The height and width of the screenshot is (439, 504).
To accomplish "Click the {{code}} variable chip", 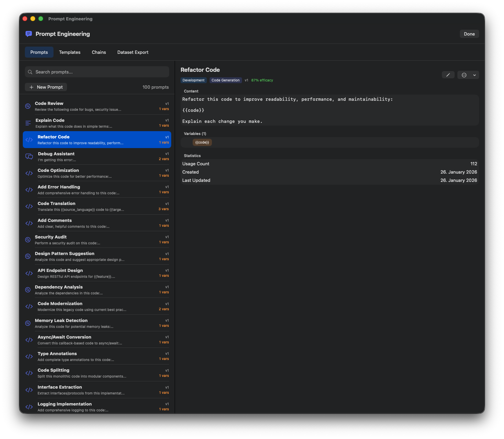I will pos(202,142).
